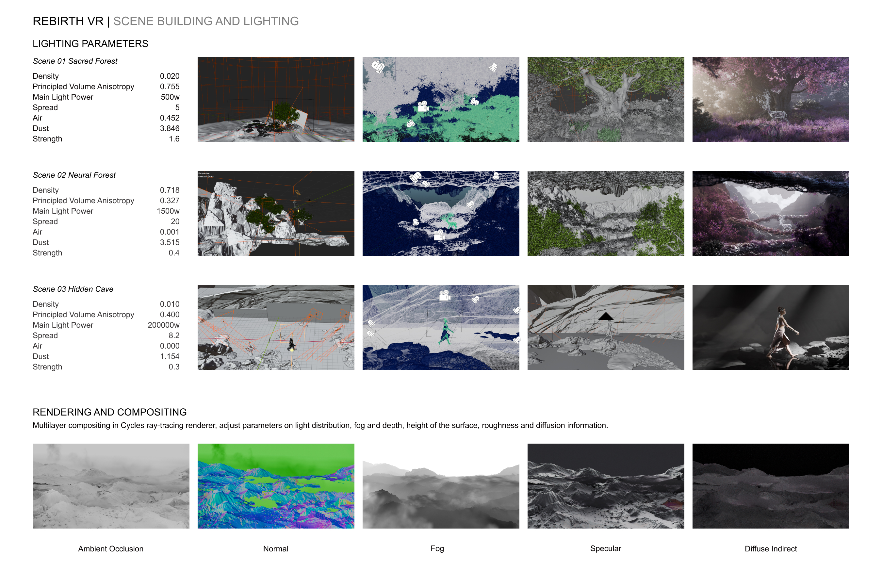Click the 'Scene 01 Sacred Forest' heading
This screenshot has width=882, height=588.
click(x=75, y=61)
